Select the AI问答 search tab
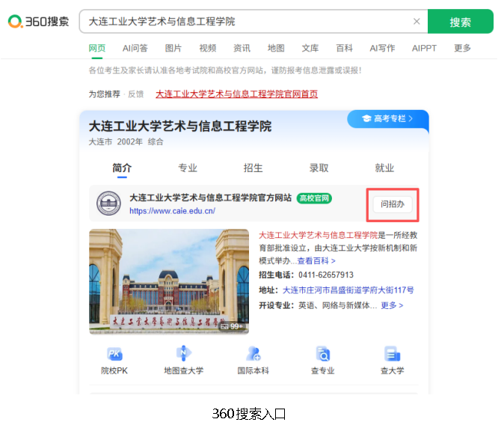 coord(135,48)
